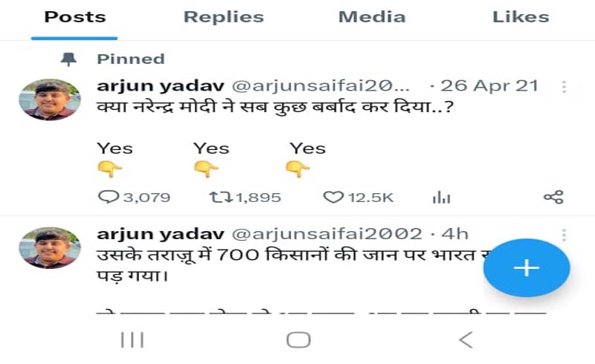Open Android recent apps button
595x364 pixels.
tap(132, 340)
